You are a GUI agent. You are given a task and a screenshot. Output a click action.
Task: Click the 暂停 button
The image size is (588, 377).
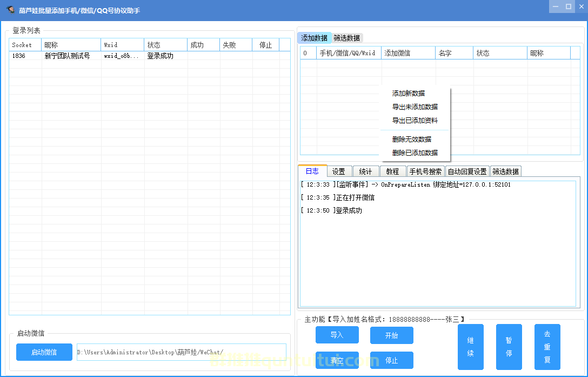509,347
